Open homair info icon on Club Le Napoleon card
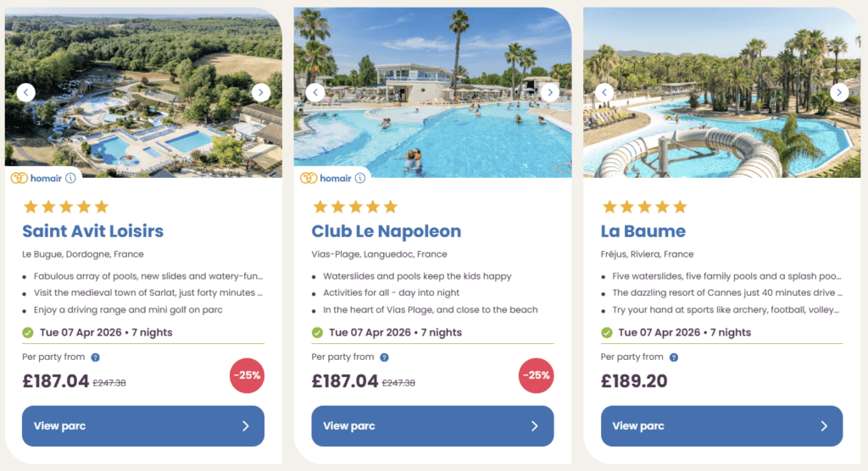 pyautogui.click(x=360, y=178)
